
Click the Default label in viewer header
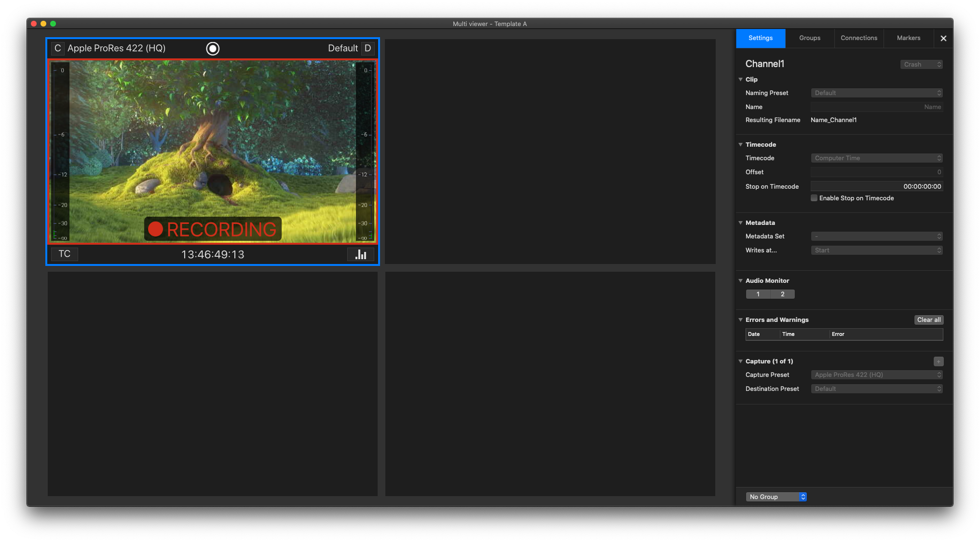[x=343, y=48]
